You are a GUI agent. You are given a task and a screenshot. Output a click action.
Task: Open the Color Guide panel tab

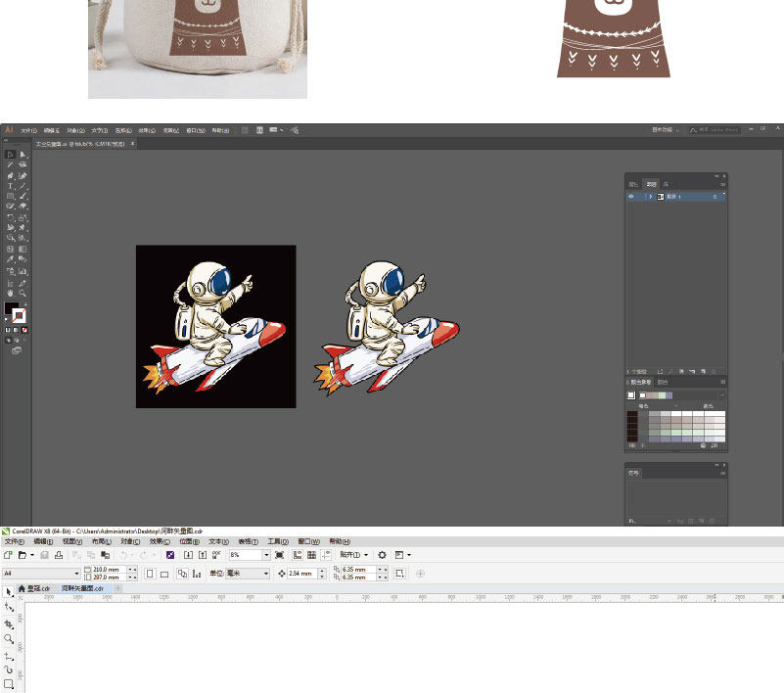(641, 382)
